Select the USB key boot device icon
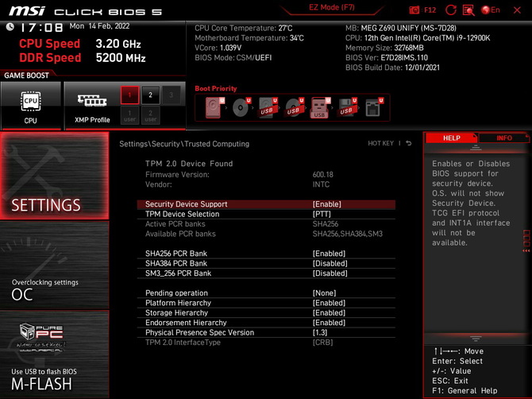Screen dimensions: 532x399 click(x=320, y=107)
